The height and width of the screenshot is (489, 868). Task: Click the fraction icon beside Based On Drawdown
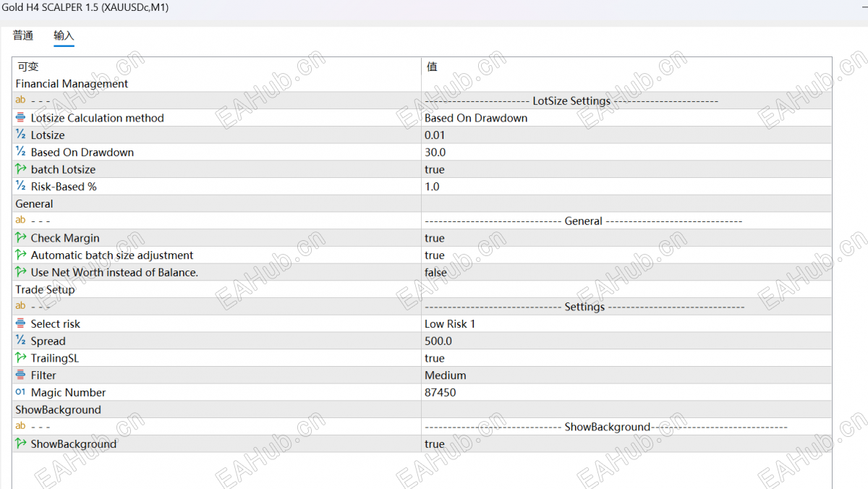(x=20, y=152)
